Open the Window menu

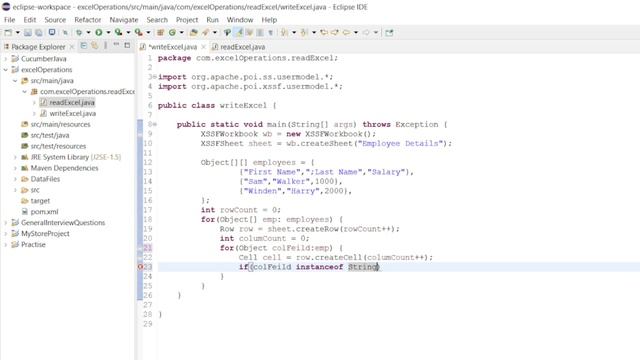click(x=240, y=20)
